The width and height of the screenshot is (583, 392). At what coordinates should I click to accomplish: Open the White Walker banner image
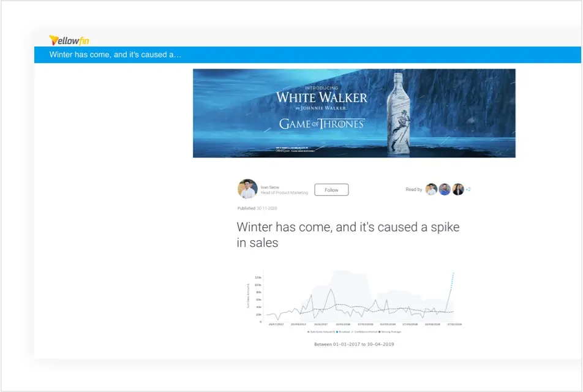coord(354,113)
